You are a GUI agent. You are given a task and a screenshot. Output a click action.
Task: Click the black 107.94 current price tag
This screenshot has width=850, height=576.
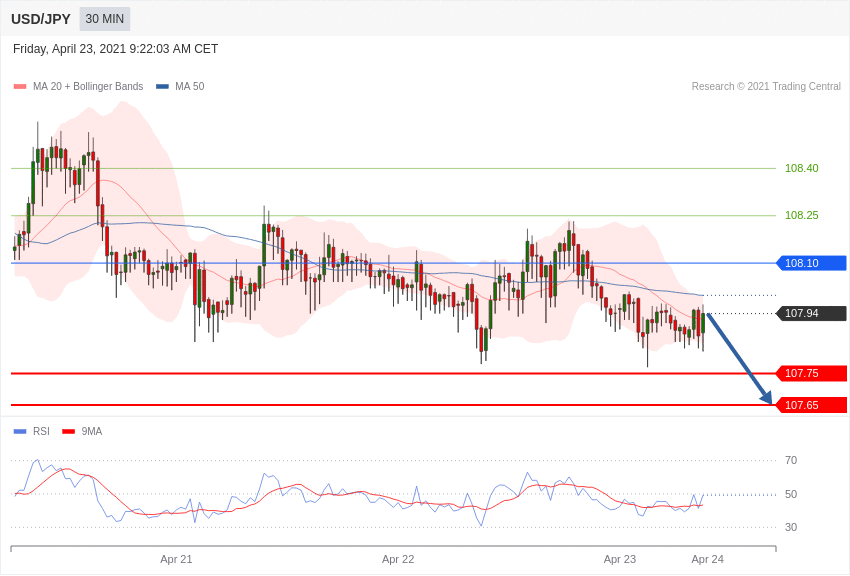pyautogui.click(x=812, y=313)
